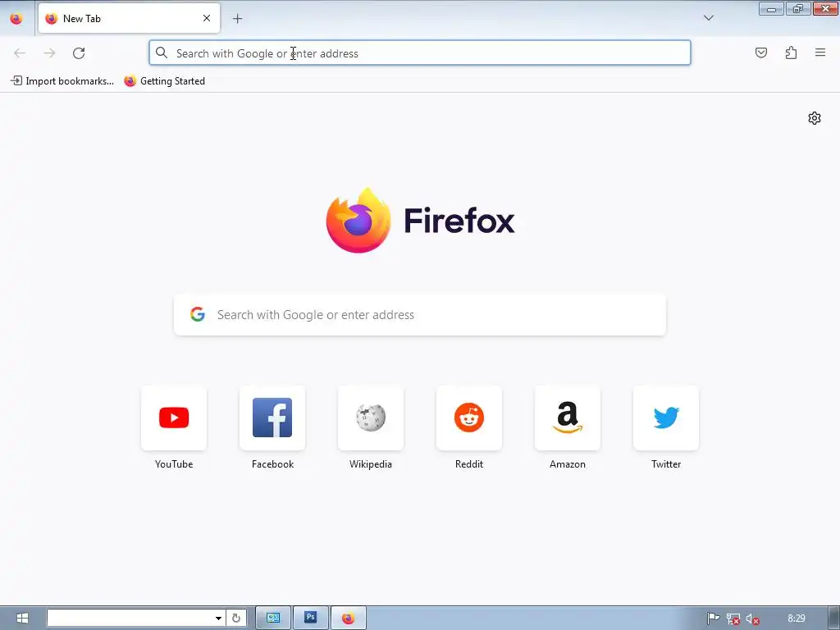Open the Firefox application hamburger menu
The height and width of the screenshot is (630, 840).
(820, 52)
